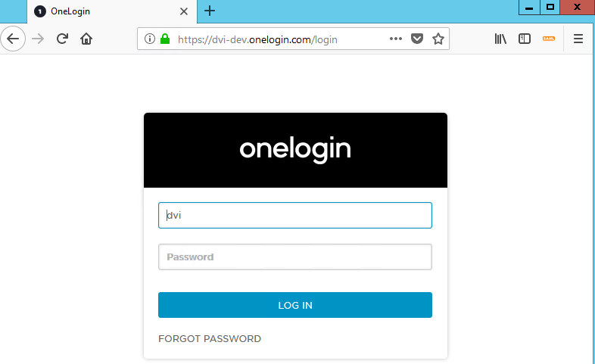Open a new browser tab

(210, 11)
